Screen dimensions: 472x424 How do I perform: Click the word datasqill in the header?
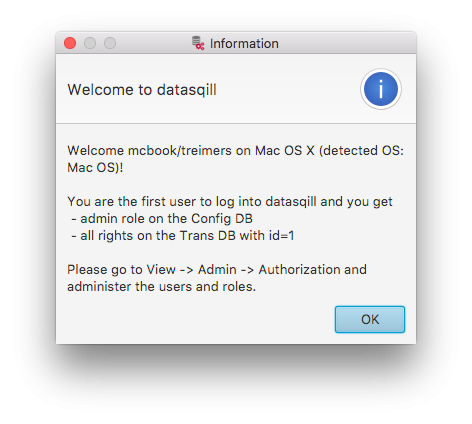[187, 90]
